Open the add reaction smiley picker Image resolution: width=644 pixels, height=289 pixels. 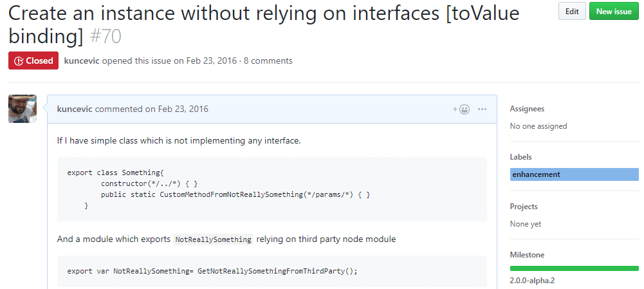pyautogui.click(x=461, y=109)
